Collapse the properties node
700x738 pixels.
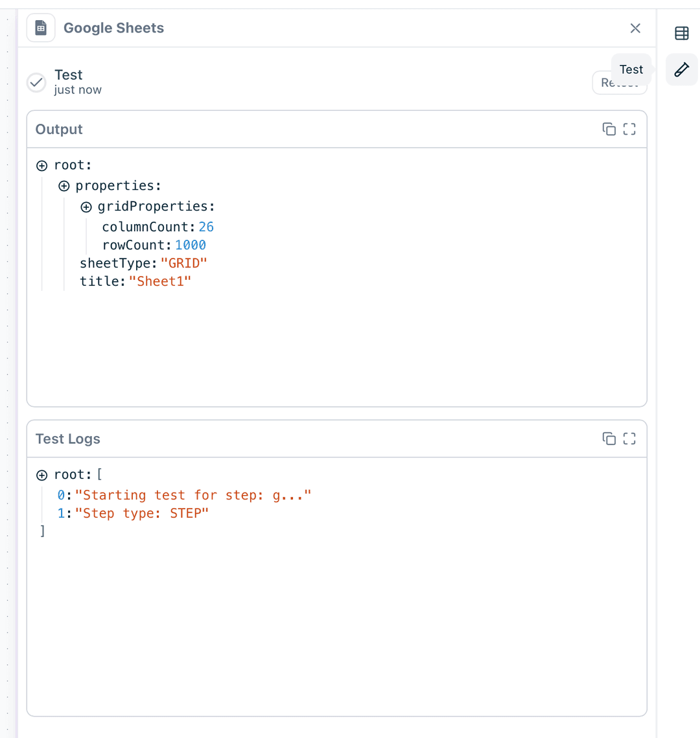tap(64, 187)
